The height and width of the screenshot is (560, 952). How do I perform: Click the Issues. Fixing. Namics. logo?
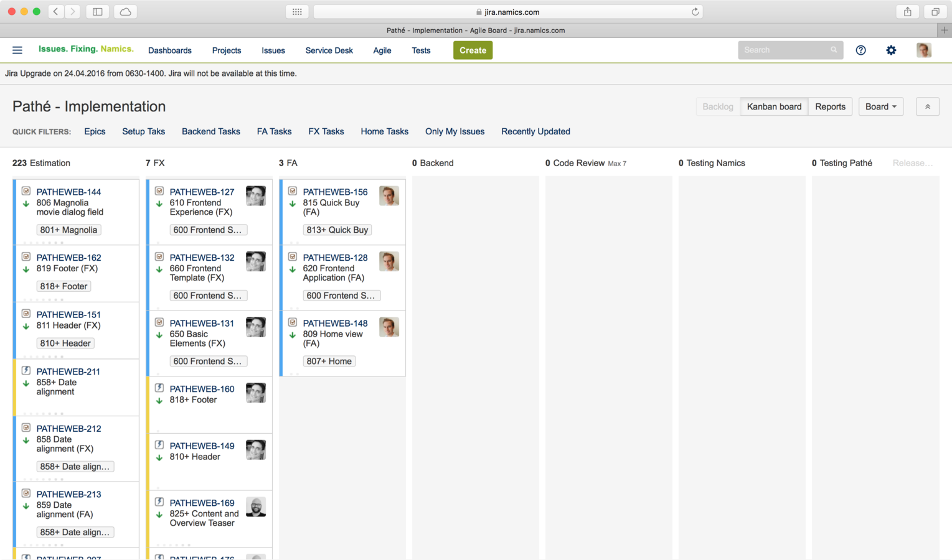click(86, 49)
